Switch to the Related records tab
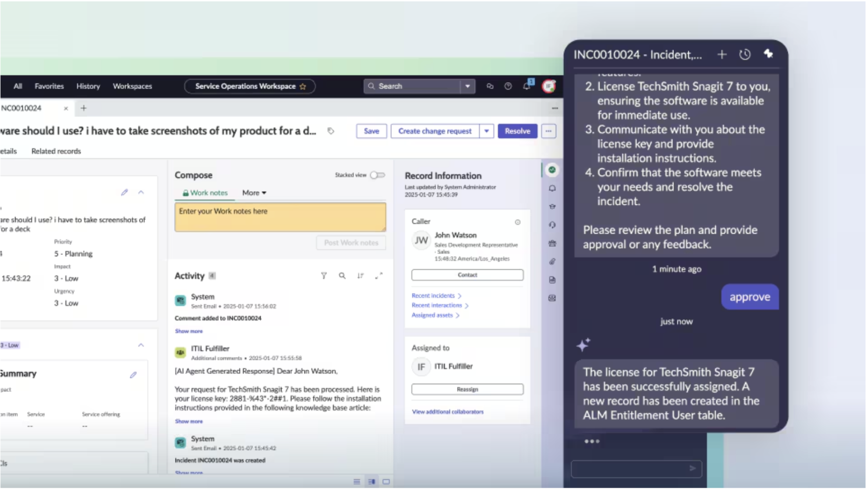868x489 pixels. (56, 151)
